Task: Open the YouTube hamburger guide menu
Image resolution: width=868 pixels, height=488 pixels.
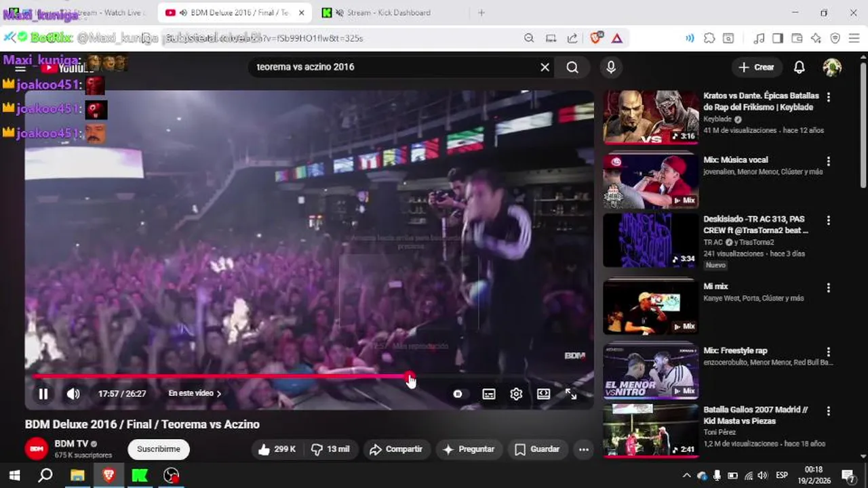Action: (20, 67)
